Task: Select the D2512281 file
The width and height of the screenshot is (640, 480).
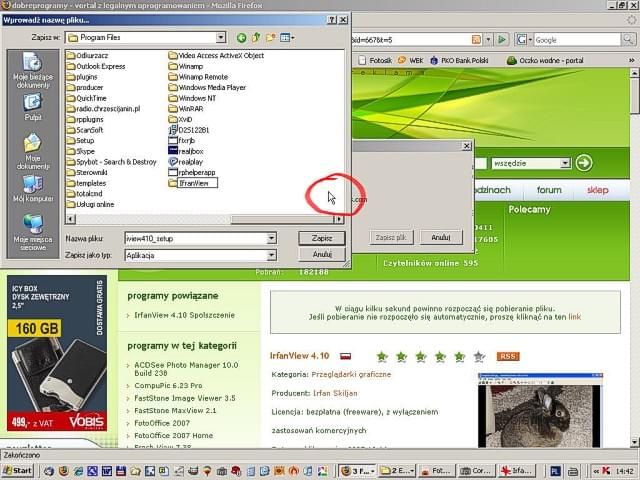Action: pos(189,130)
